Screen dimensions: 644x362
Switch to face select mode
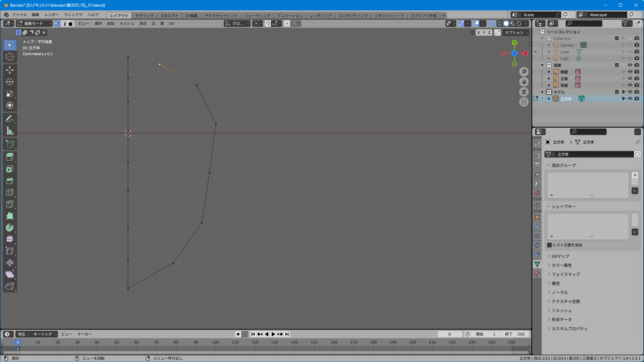(71, 23)
